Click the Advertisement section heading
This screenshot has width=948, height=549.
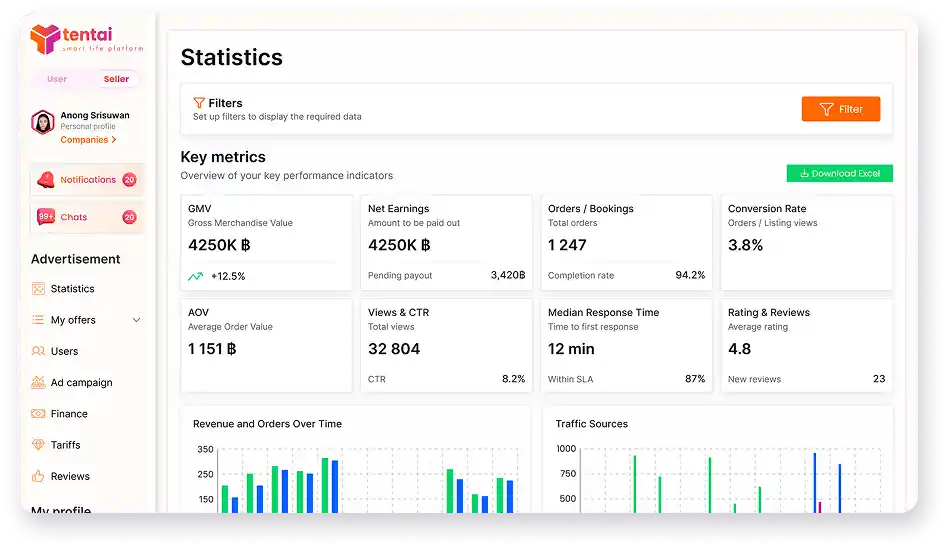pos(76,259)
